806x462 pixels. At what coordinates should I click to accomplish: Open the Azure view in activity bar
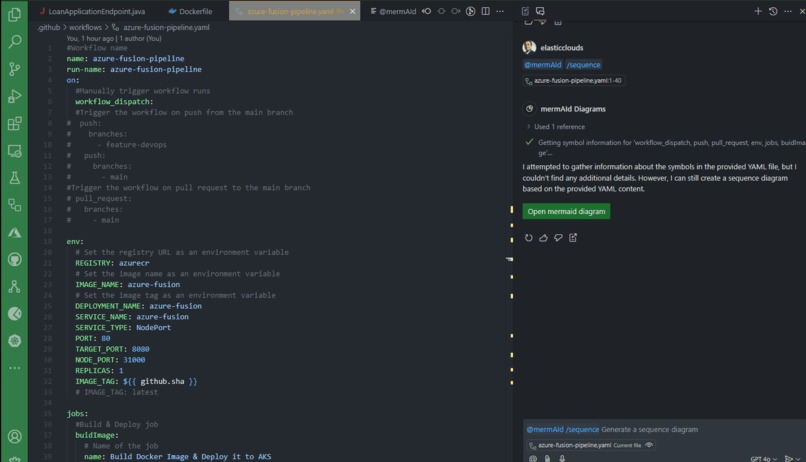pyautogui.click(x=14, y=232)
